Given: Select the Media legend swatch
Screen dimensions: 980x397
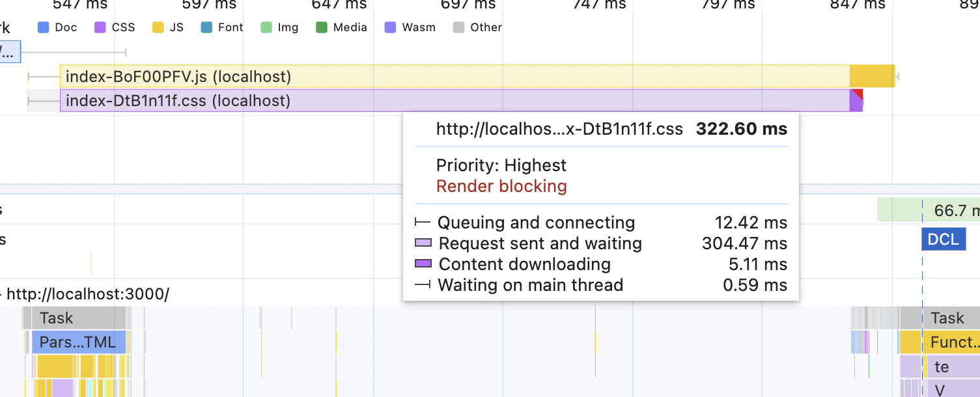Looking at the screenshot, I should (321, 27).
